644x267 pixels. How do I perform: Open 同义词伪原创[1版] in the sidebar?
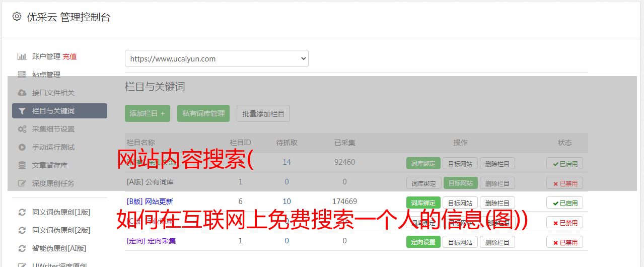[x=61, y=212]
